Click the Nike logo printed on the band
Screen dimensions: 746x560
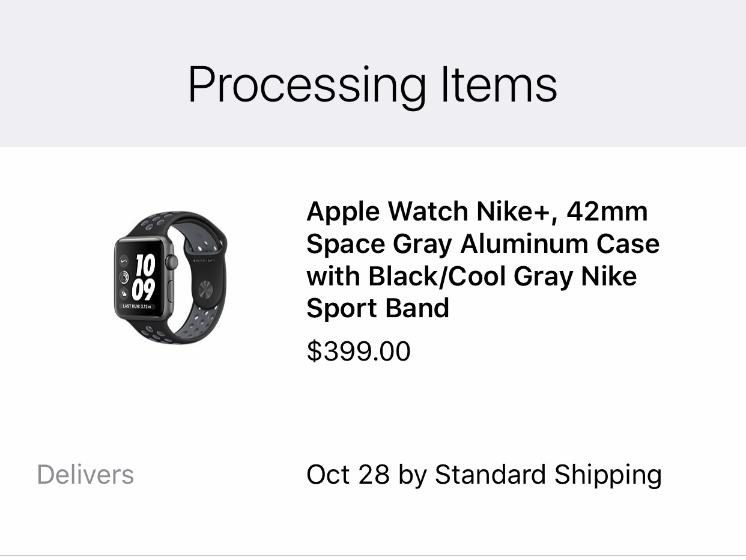click(x=211, y=260)
